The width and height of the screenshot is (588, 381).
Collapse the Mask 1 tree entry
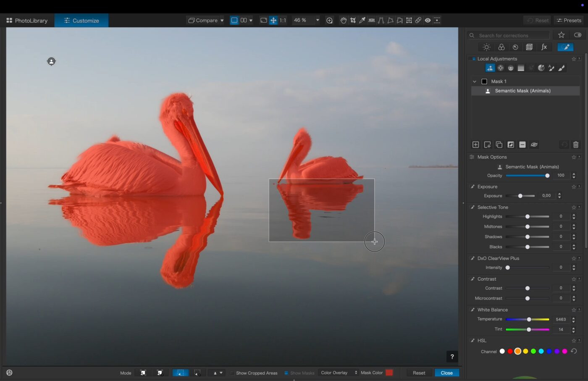(475, 81)
